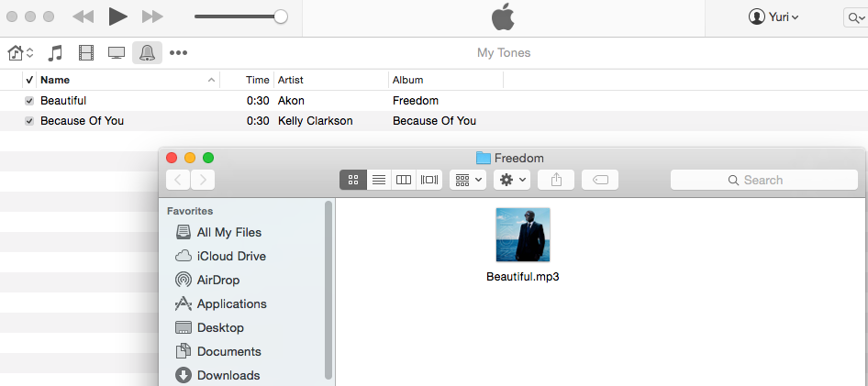Click the Finder Back arrow button
The width and height of the screenshot is (868, 386).
click(x=178, y=180)
